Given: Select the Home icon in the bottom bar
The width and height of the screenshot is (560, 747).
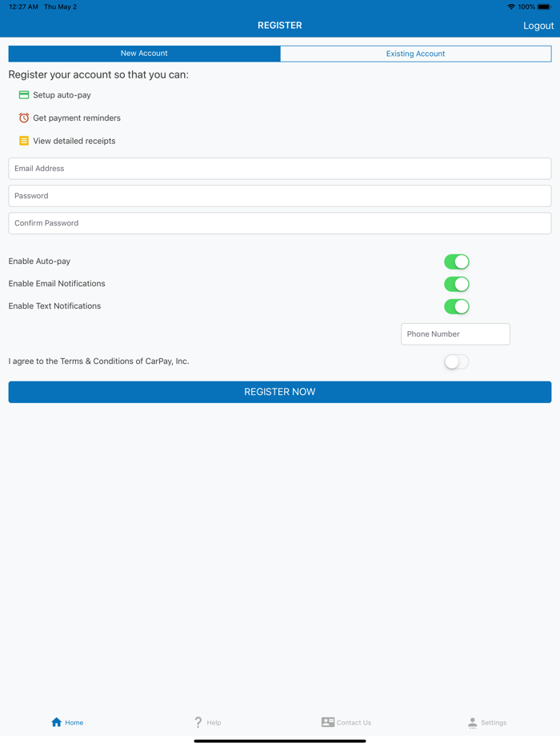Looking at the screenshot, I should pos(56,721).
